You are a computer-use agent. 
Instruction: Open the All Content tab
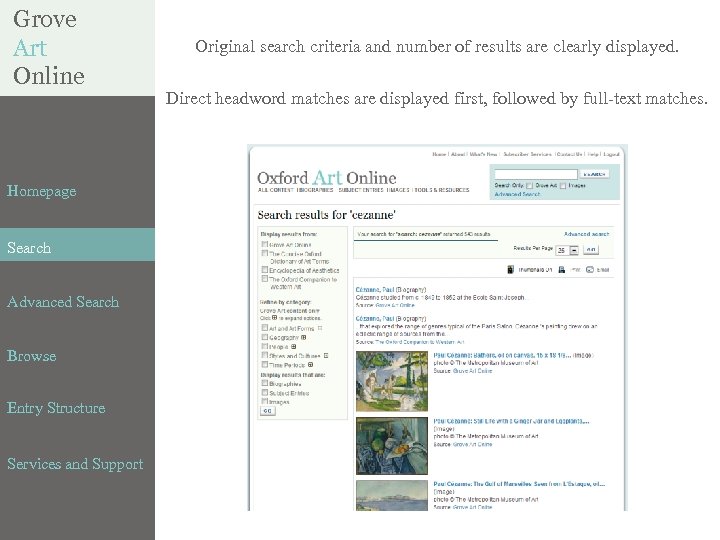tap(276, 190)
